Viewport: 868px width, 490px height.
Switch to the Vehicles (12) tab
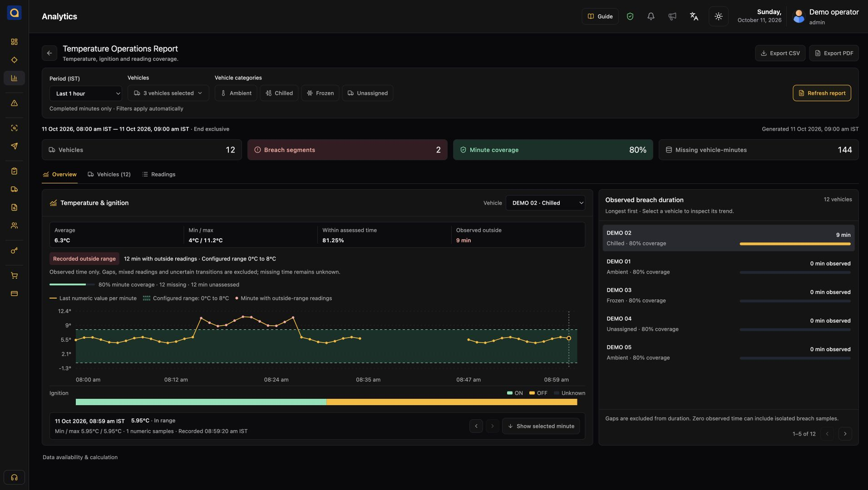[x=109, y=175]
